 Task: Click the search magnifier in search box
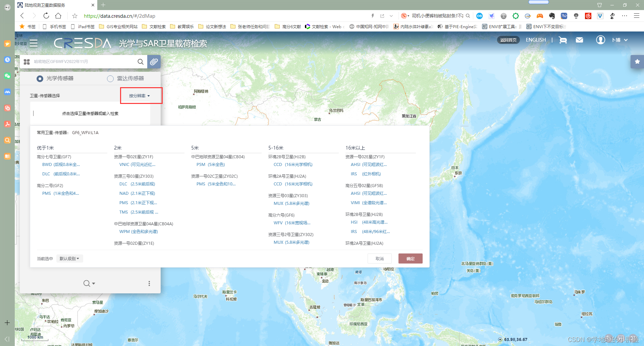point(141,62)
